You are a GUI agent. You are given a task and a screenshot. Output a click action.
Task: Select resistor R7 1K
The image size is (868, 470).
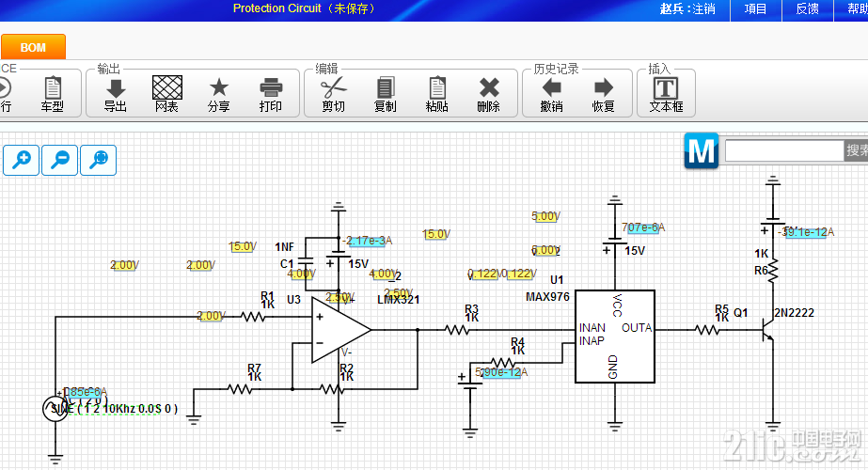[x=240, y=390]
